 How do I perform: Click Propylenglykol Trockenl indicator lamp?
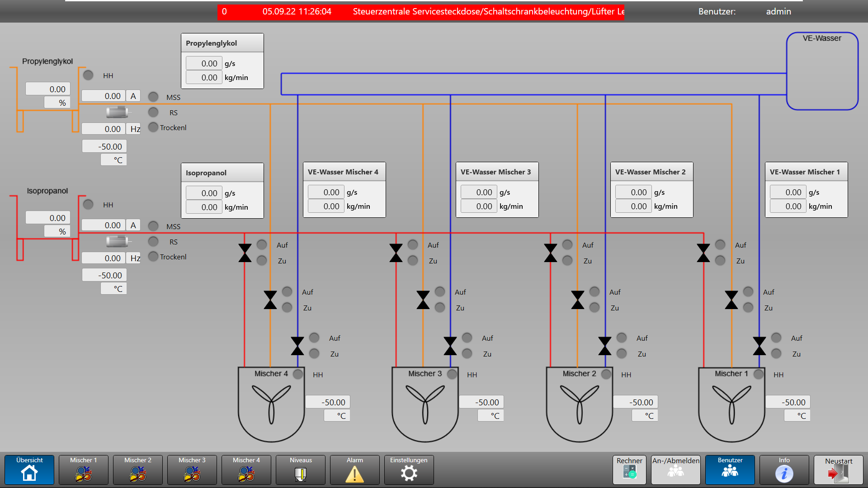pos(153,127)
